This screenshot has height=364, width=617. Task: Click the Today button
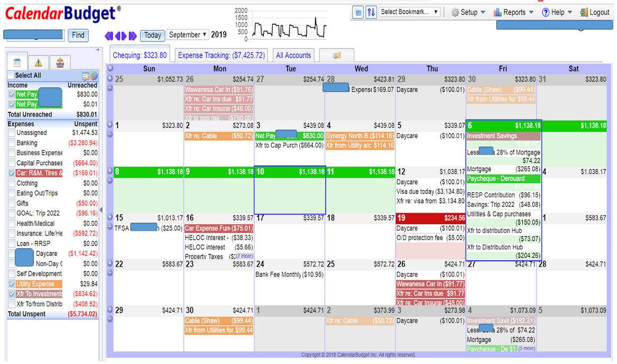[x=153, y=35]
